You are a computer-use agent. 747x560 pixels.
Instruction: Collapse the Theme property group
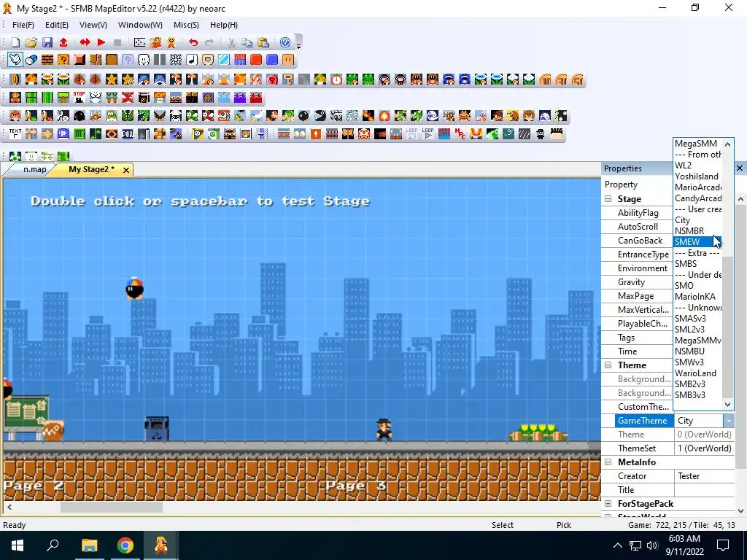pyautogui.click(x=608, y=365)
